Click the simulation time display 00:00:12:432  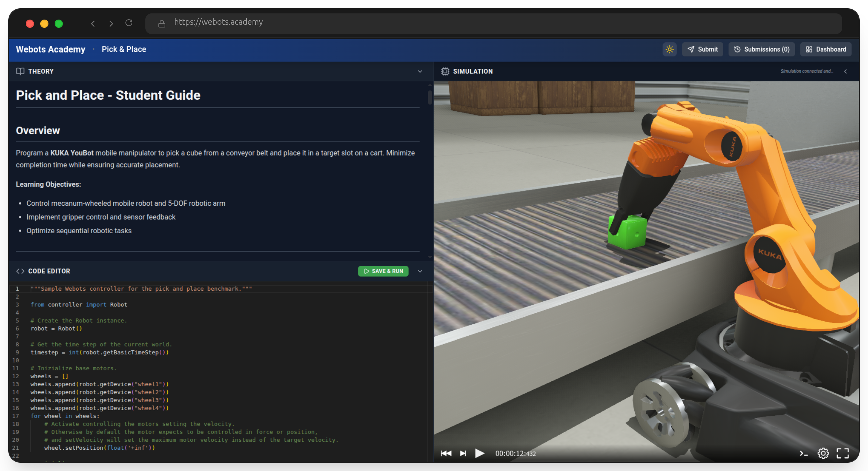(x=515, y=453)
